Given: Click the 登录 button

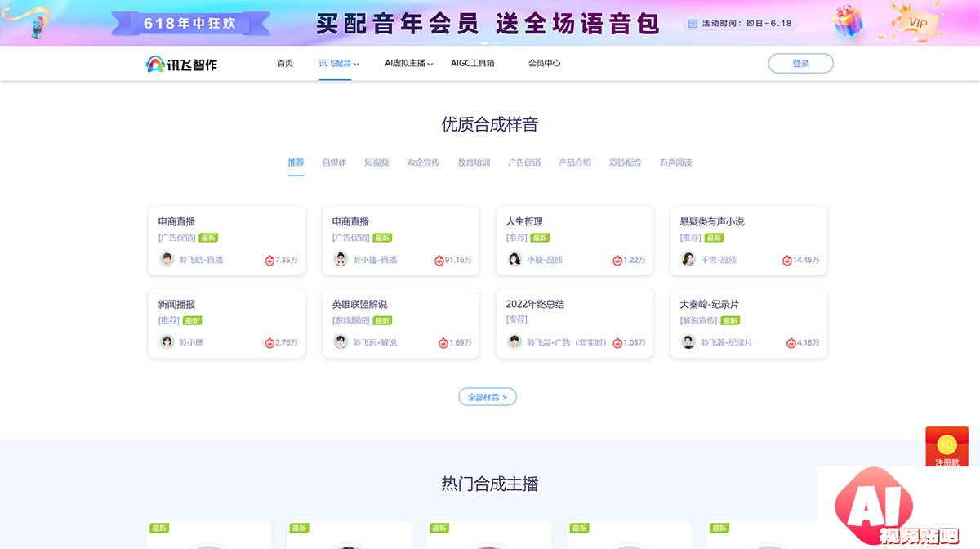Looking at the screenshot, I should (800, 64).
